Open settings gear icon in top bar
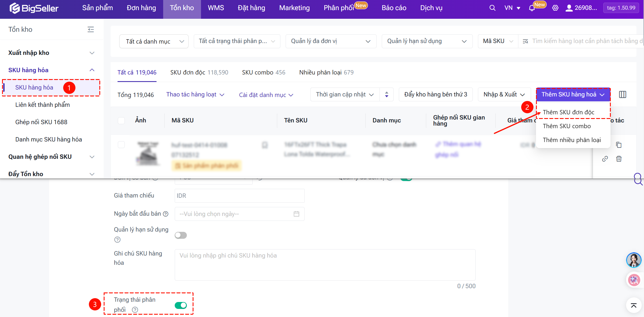The image size is (644, 317). [555, 8]
